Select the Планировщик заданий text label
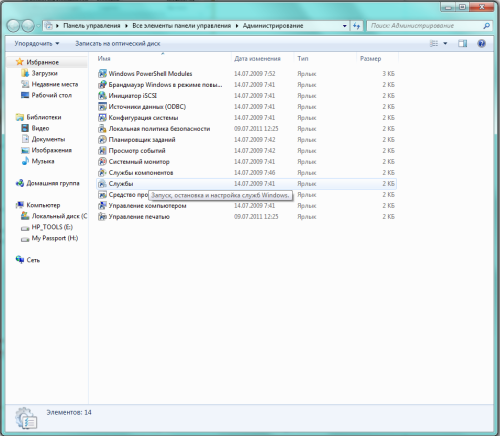This screenshot has height=436, width=500. (x=142, y=140)
